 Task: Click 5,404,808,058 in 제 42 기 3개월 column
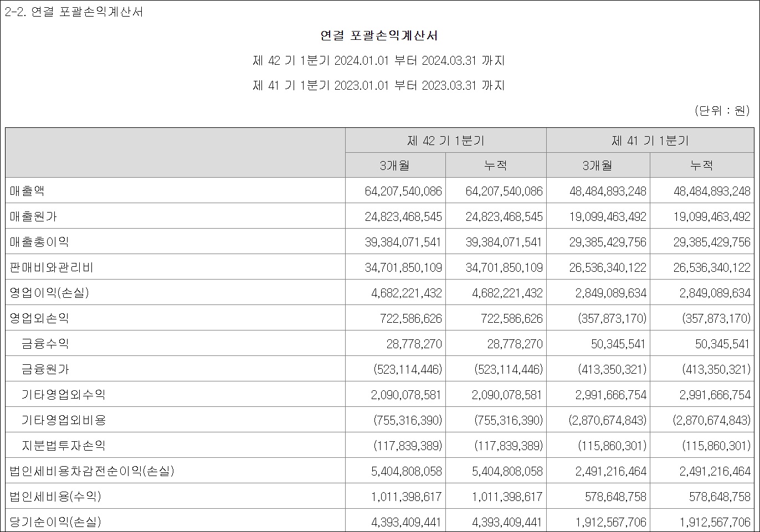coord(407,471)
